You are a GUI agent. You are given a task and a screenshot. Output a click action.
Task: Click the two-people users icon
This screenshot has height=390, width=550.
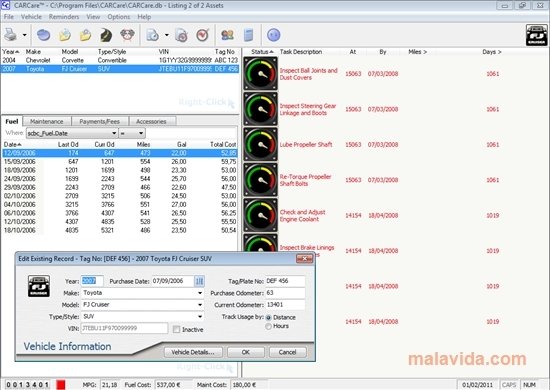(227, 35)
